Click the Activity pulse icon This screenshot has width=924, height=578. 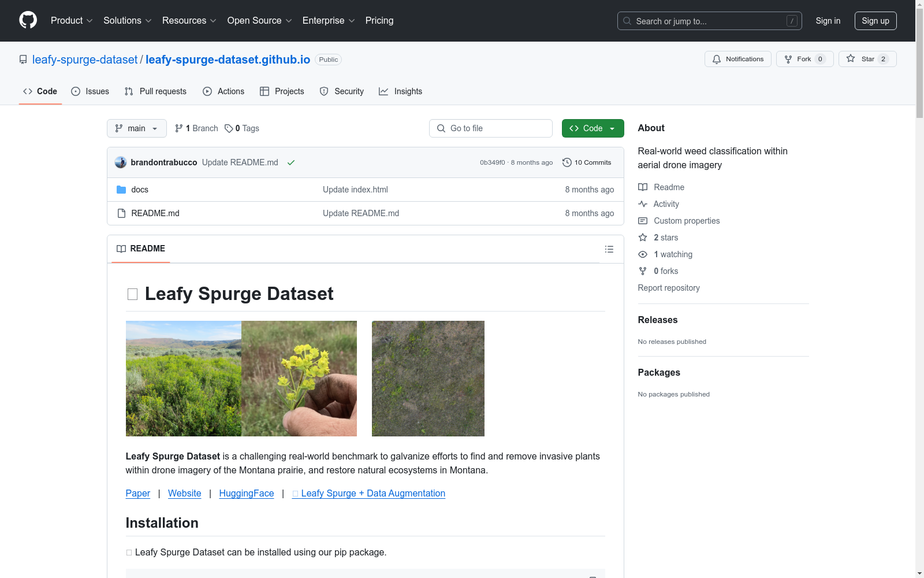tap(643, 204)
